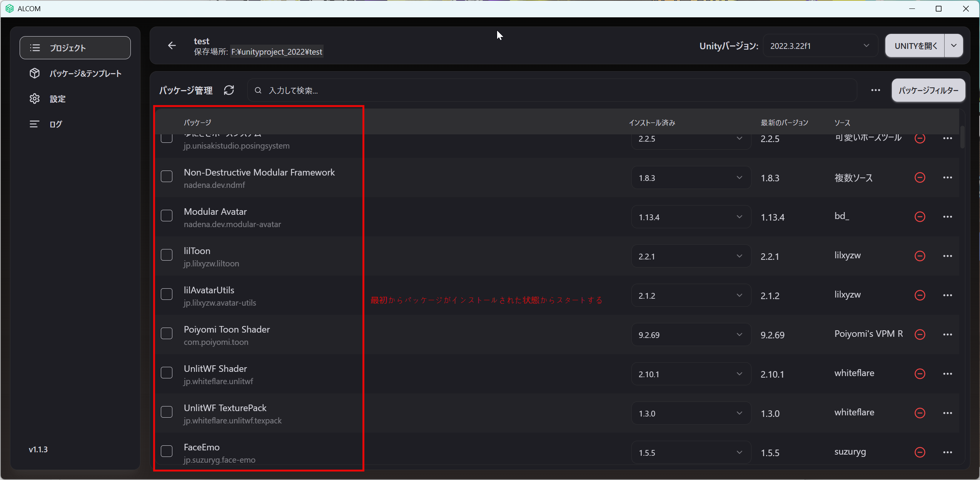This screenshot has width=980, height=480.
Task: Open three-dot menu beside package filter
Action: [x=876, y=90]
